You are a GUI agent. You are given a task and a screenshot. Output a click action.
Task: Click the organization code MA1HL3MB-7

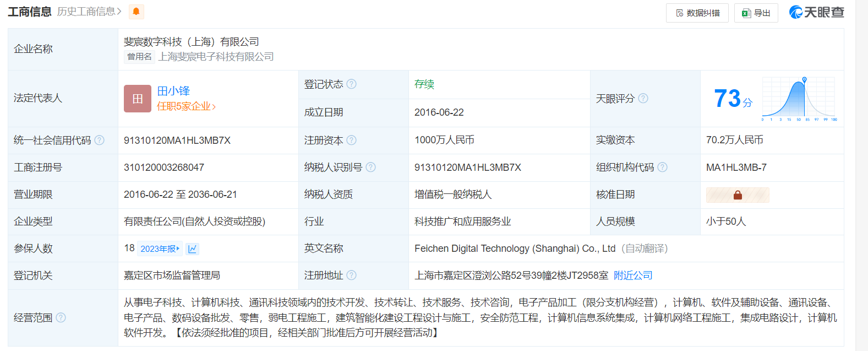(736, 168)
